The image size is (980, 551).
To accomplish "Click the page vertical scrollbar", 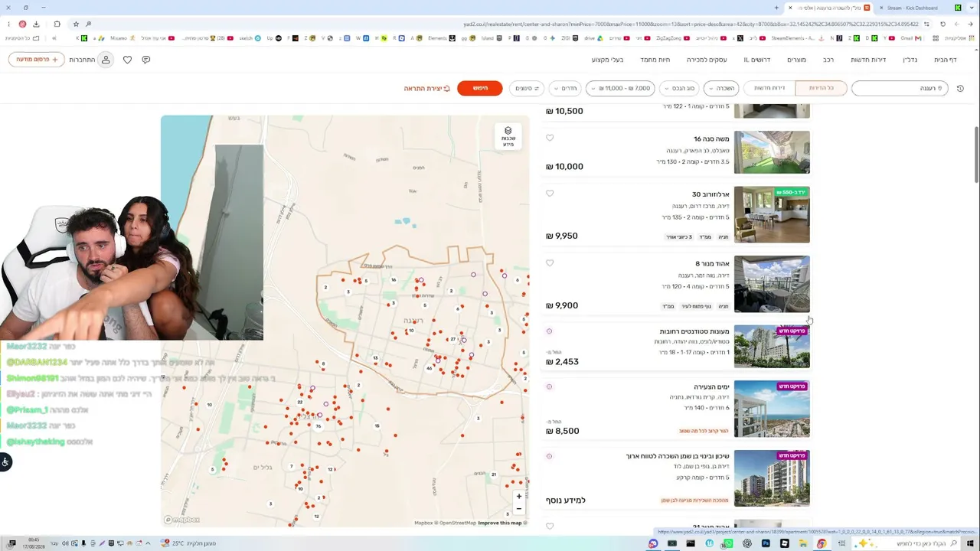I will tap(976, 153).
